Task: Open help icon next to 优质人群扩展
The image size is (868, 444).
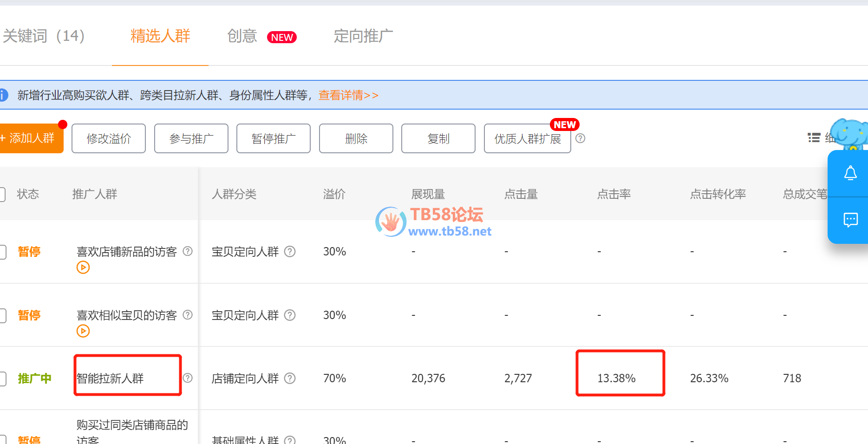Action: 581,138
